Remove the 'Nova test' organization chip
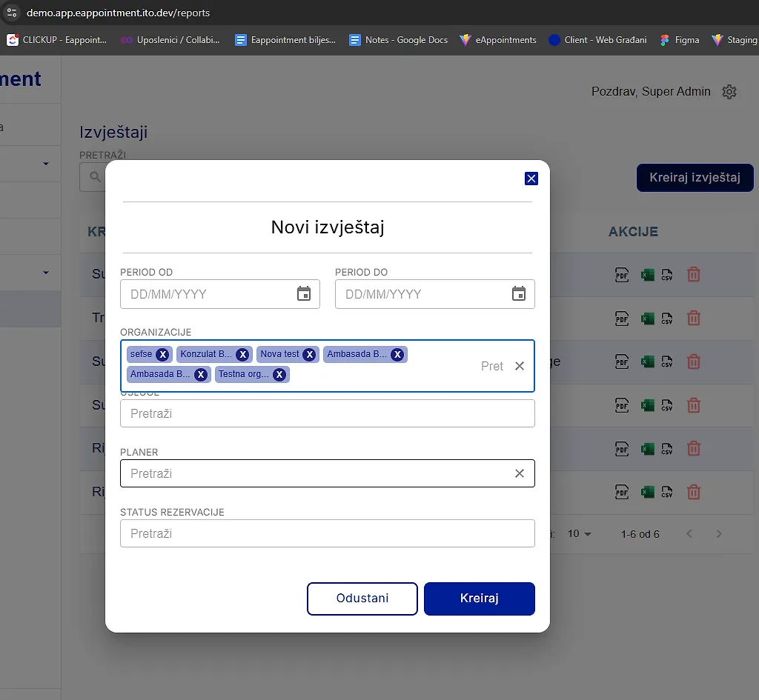 click(x=309, y=354)
